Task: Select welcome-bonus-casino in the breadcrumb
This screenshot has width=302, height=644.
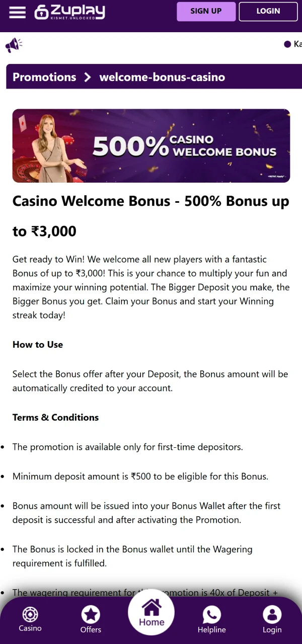Action: [x=162, y=77]
